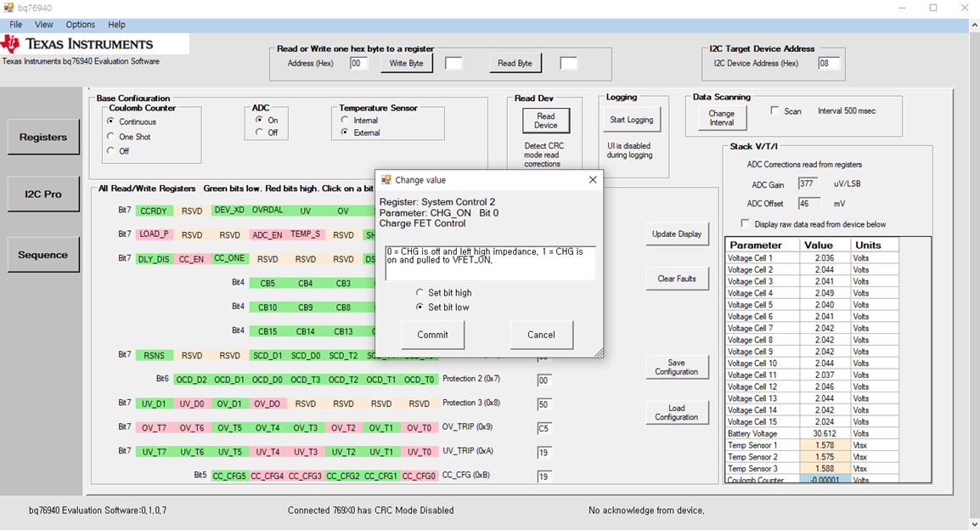980x530 pixels.
Task: Click the OV_TRIP (0x9) value box
Action: click(x=544, y=428)
